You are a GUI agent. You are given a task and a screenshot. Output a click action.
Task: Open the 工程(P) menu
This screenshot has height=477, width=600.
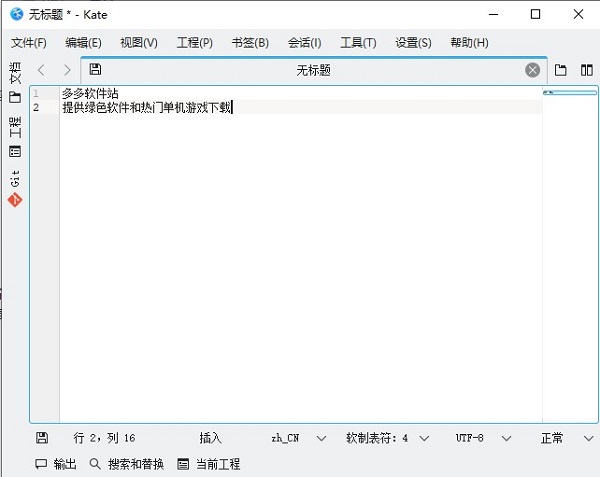coord(194,42)
